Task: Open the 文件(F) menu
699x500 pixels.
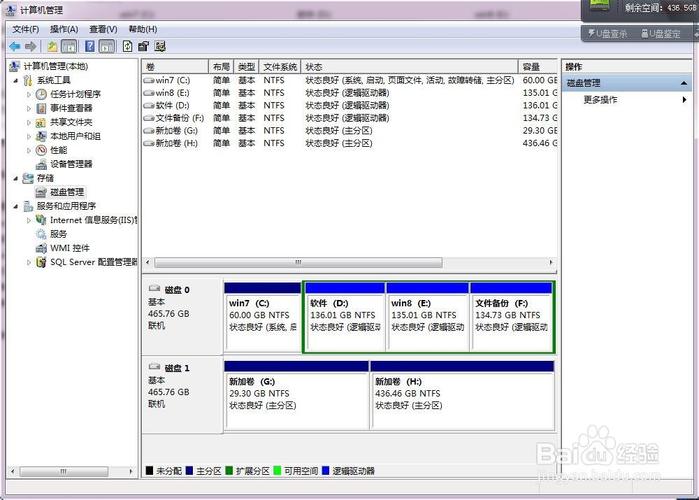Action: 25,29
